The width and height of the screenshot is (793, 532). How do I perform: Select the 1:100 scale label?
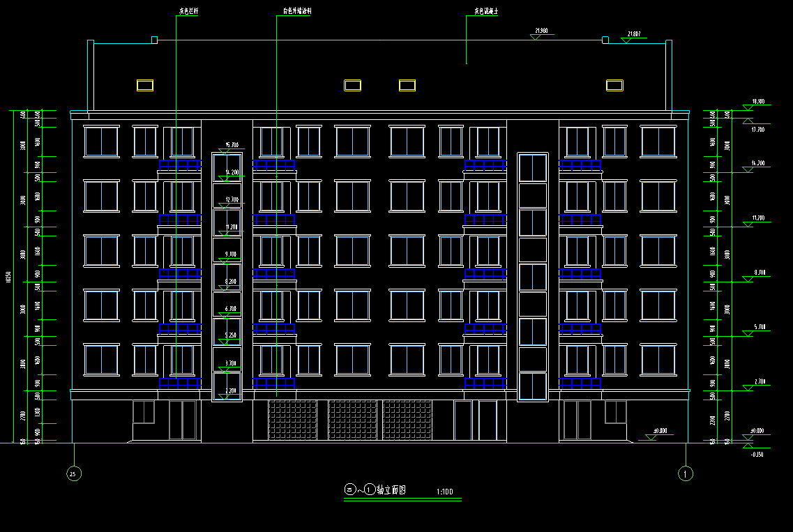(x=445, y=492)
